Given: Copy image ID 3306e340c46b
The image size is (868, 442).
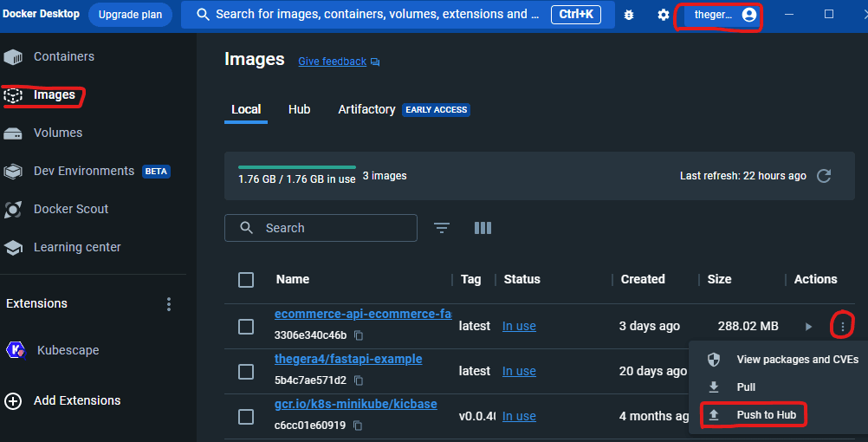Looking at the screenshot, I should click(x=359, y=335).
